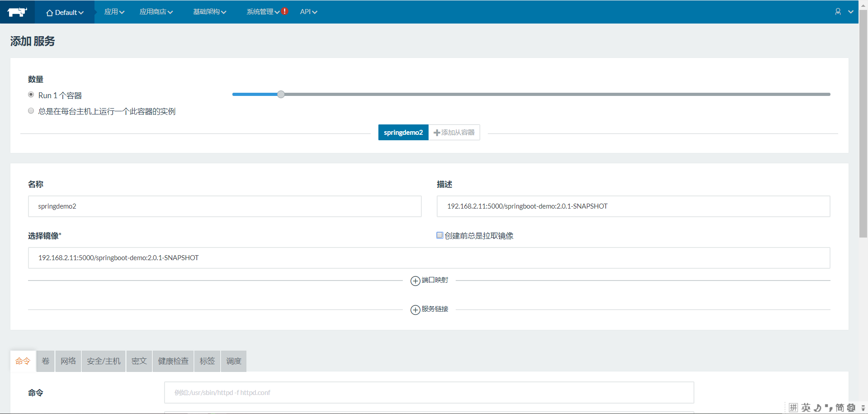Click the 名称 field containing springdemo2
868x414 pixels.
[225, 206]
